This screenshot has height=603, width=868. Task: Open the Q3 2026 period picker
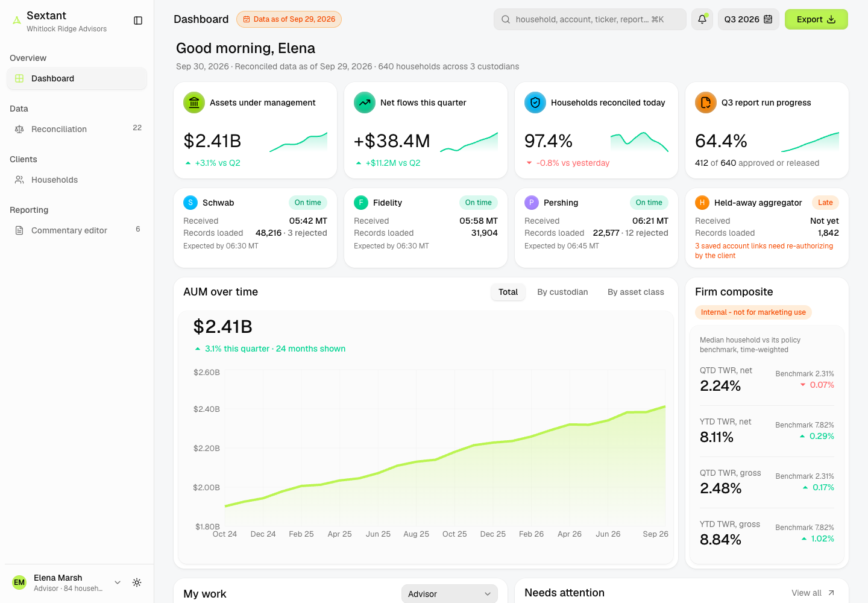(x=749, y=19)
